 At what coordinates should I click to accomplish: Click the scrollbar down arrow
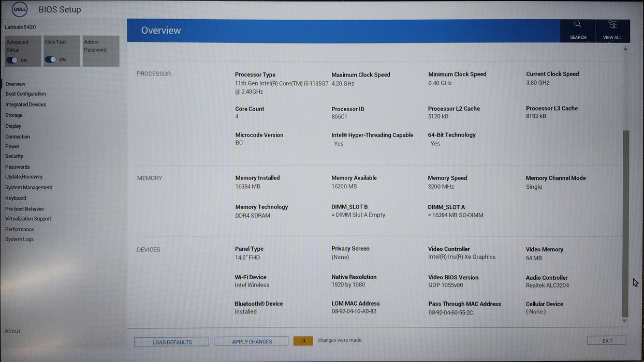click(624, 321)
